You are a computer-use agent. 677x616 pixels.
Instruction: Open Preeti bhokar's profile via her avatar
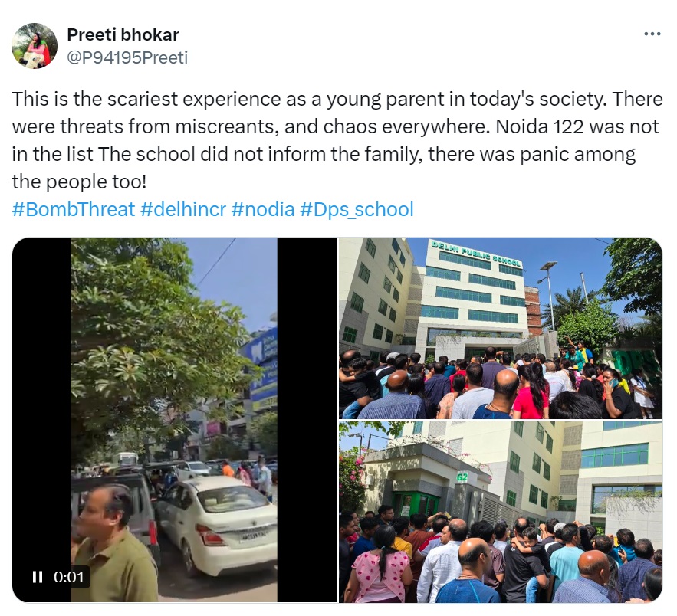[35, 45]
